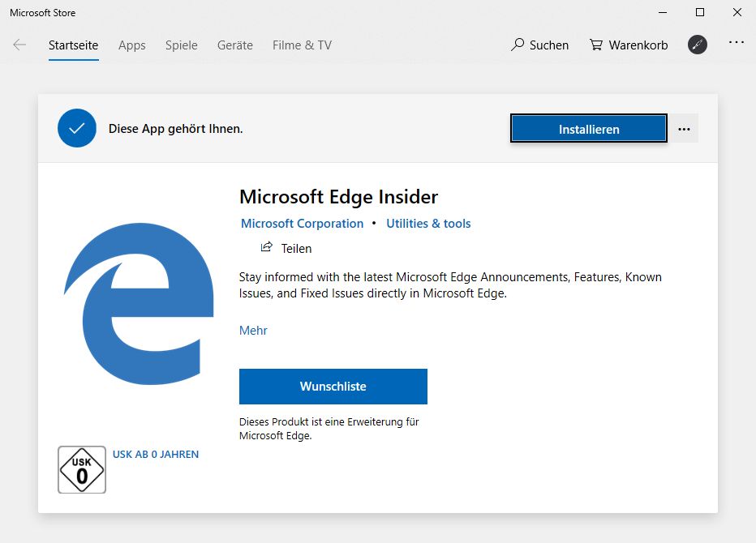The image size is (756, 543).
Task: Open the Microsoft Corporation publisher link
Action: pos(302,224)
